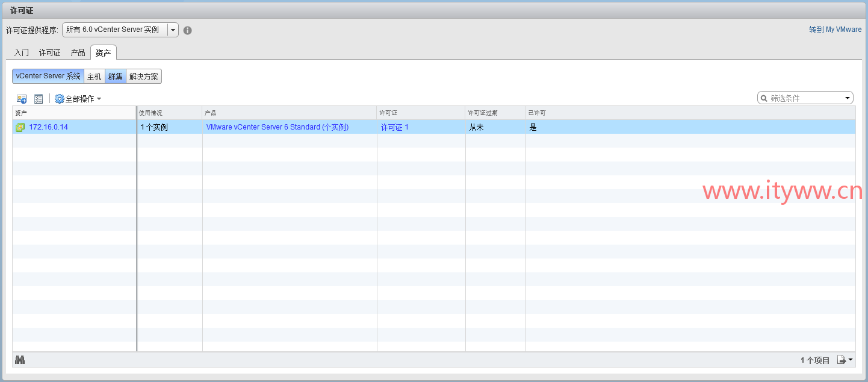Screen dimensions: 868x382
Task: Click the checklist toolbar icon
Action: [x=39, y=99]
